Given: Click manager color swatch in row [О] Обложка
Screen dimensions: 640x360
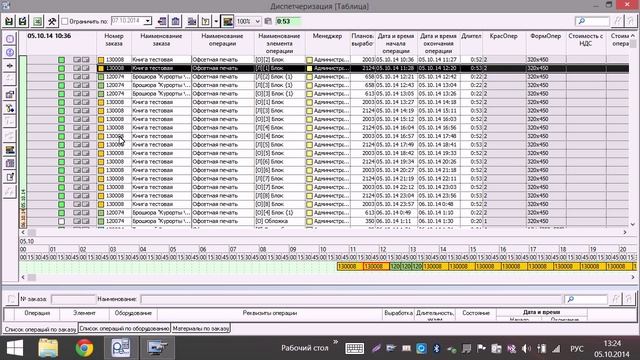Looking at the screenshot, I should (x=309, y=221).
